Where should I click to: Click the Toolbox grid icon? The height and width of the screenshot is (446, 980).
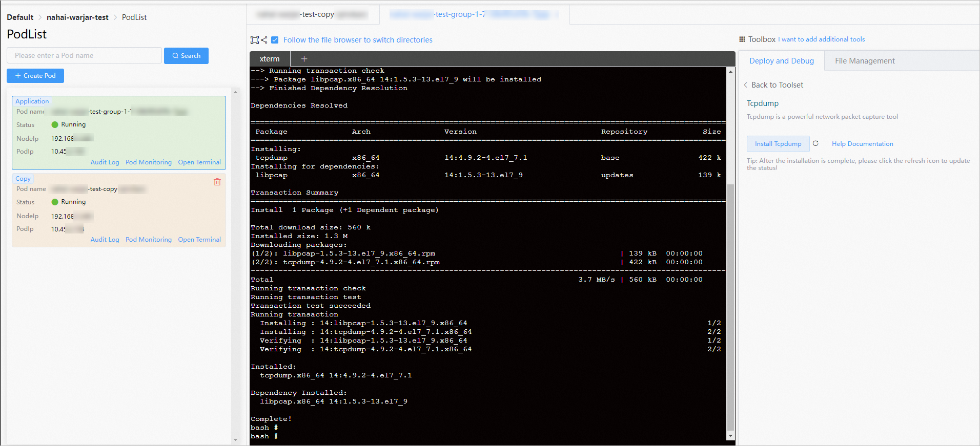point(742,39)
